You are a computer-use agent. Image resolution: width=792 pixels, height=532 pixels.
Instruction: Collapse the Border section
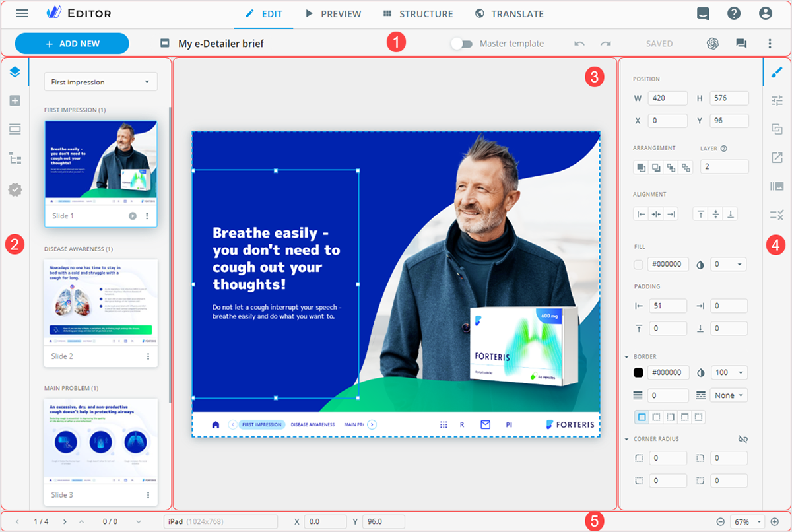pos(626,357)
